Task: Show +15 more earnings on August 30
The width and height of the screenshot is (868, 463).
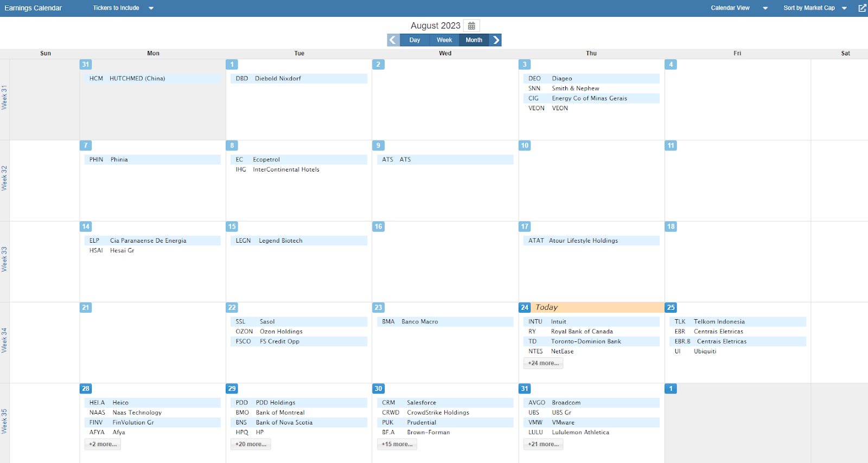Action: (397, 444)
